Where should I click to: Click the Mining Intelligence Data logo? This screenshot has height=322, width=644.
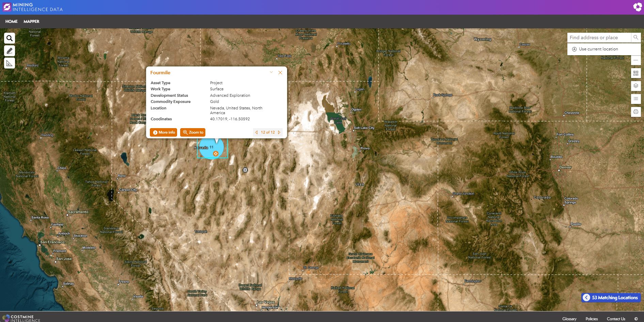pos(33,7)
